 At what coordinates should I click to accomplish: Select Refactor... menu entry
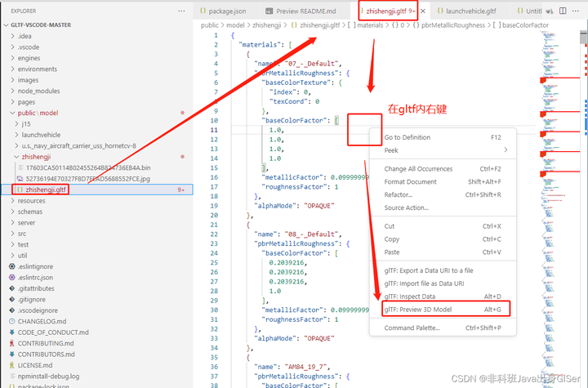pos(443,194)
